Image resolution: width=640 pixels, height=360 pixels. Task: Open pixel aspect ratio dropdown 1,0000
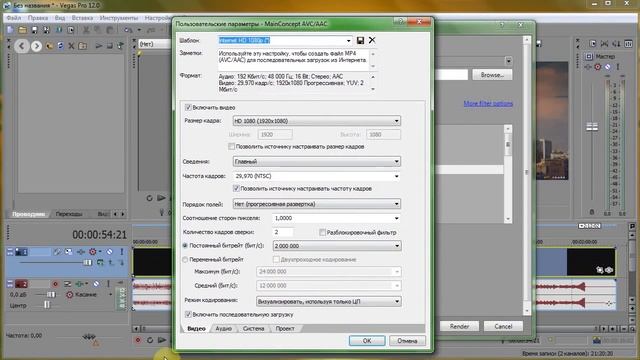[337, 218]
